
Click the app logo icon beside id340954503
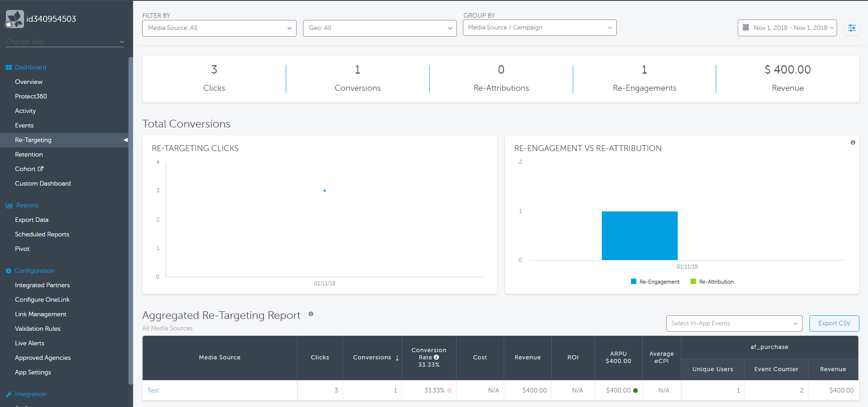[x=15, y=19]
